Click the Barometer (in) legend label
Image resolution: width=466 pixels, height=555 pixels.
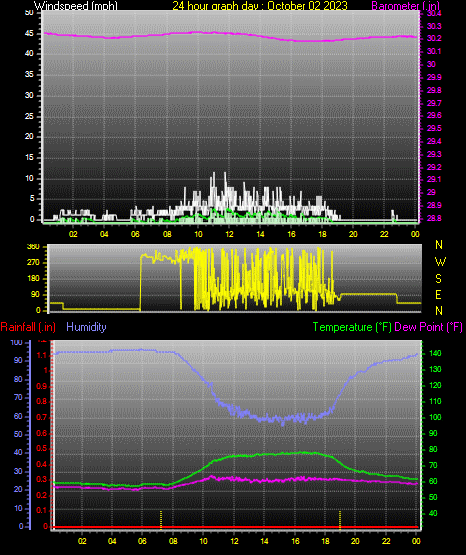coord(405,6)
